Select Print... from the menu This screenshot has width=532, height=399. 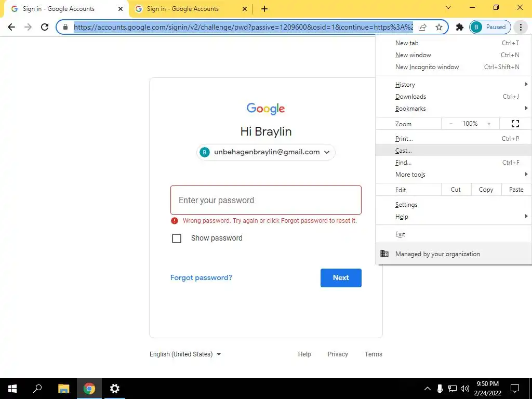454,138
